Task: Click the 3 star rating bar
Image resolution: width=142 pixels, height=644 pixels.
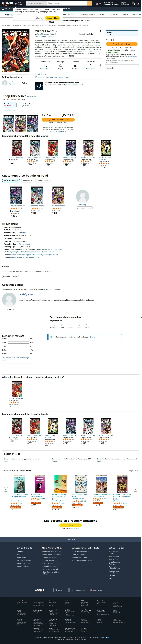Action: (x=18, y=346)
